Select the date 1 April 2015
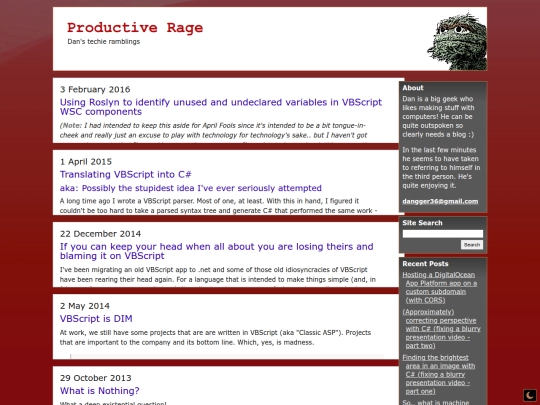This screenshot has width=540, height=405. click(86, 162)
